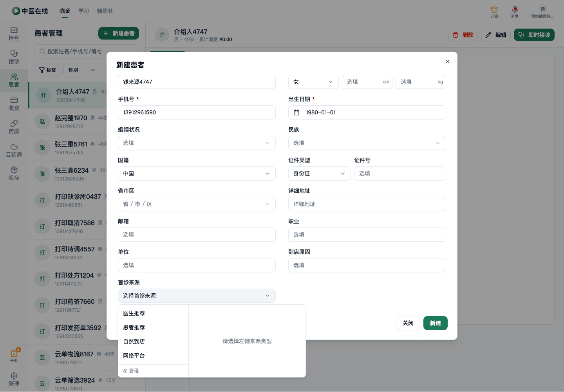Click 即时接诊 button
Screen dimensions: 564x392
534,35
